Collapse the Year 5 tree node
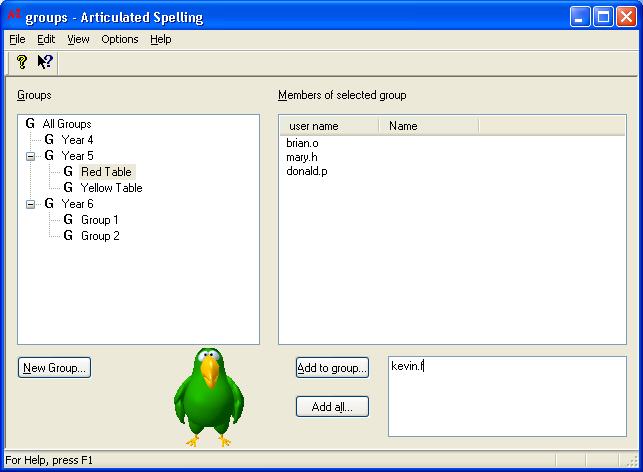This screenshot has height=472, width=643. [x=31, y=156]
